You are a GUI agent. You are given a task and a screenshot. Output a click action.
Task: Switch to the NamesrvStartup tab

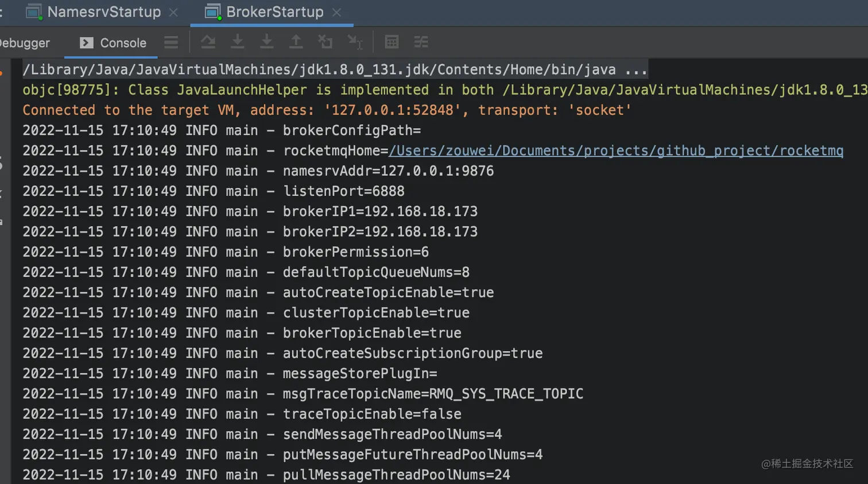point(103,12)
